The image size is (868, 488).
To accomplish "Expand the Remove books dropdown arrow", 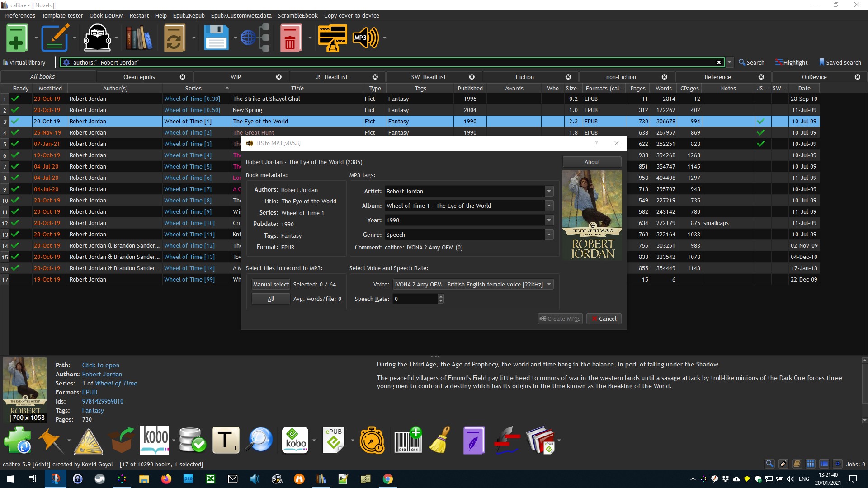I will click(310, 38).
